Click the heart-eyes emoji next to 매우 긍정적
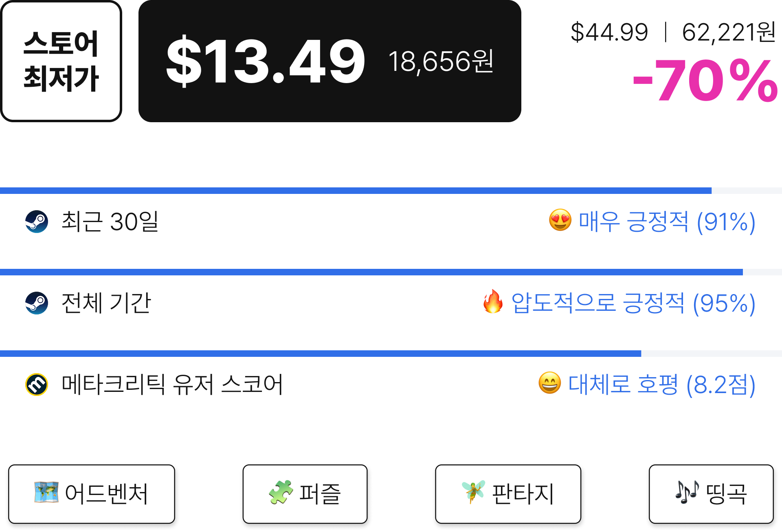 (560, 220)
